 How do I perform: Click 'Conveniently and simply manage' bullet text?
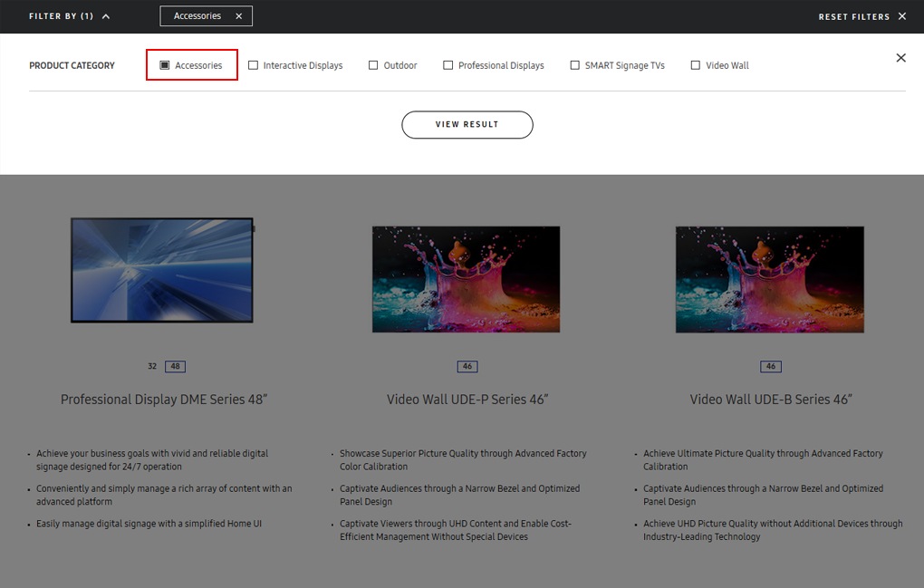[x=164, y=495]
